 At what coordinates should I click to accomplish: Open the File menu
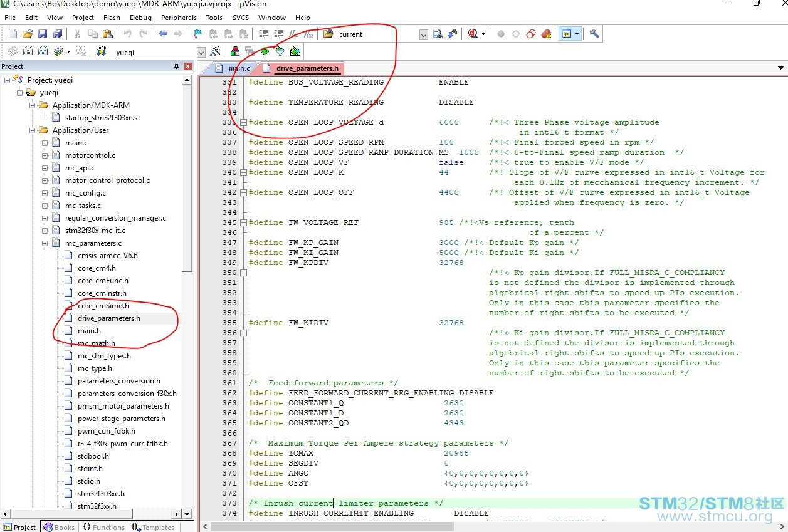pos(10,18)
